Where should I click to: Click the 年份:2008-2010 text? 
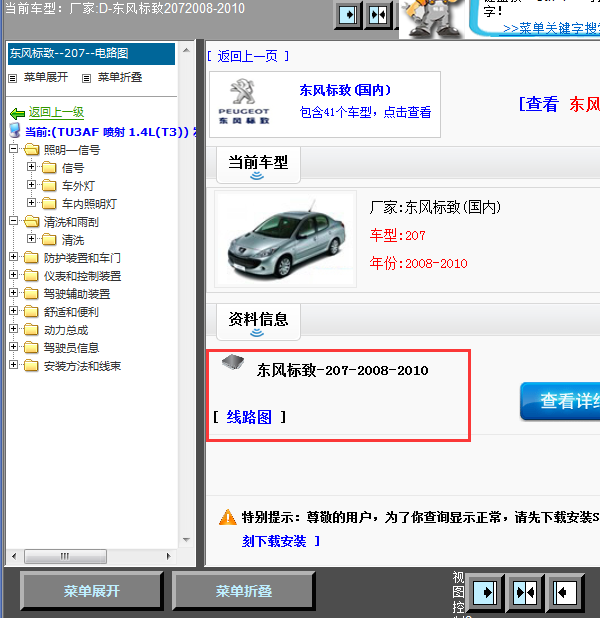pyautogui.click(x=418, y=263)
